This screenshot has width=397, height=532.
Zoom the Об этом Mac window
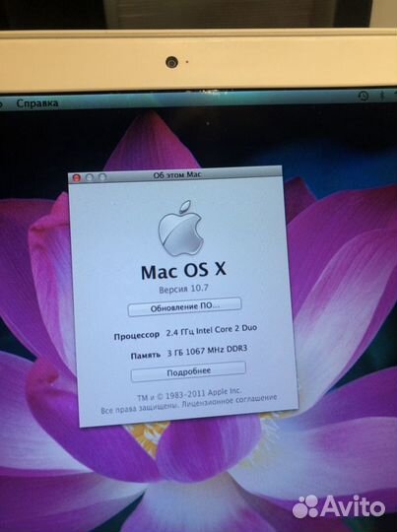point(102,176)
